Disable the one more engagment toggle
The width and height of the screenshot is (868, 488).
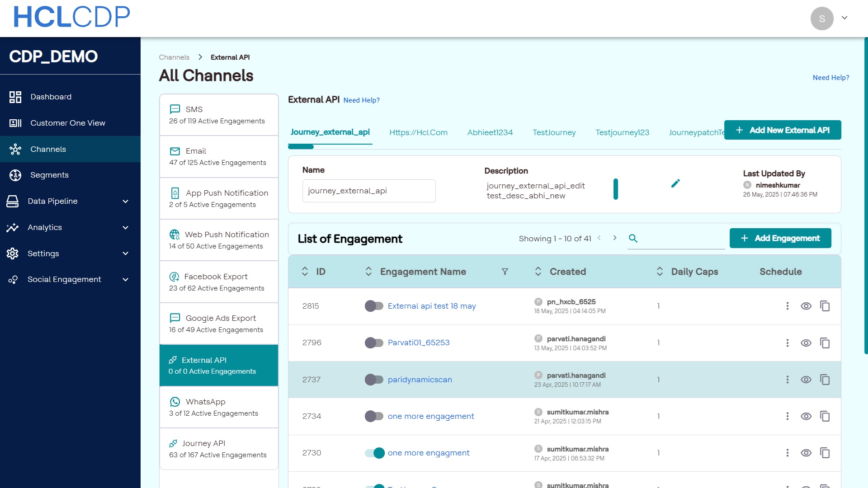[374, 453]
